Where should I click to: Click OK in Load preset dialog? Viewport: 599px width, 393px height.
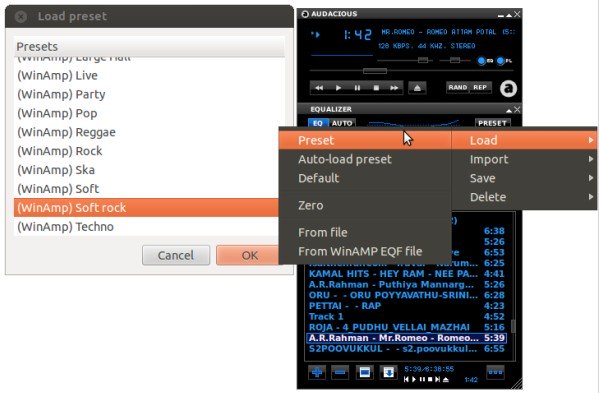click(248, 255)
